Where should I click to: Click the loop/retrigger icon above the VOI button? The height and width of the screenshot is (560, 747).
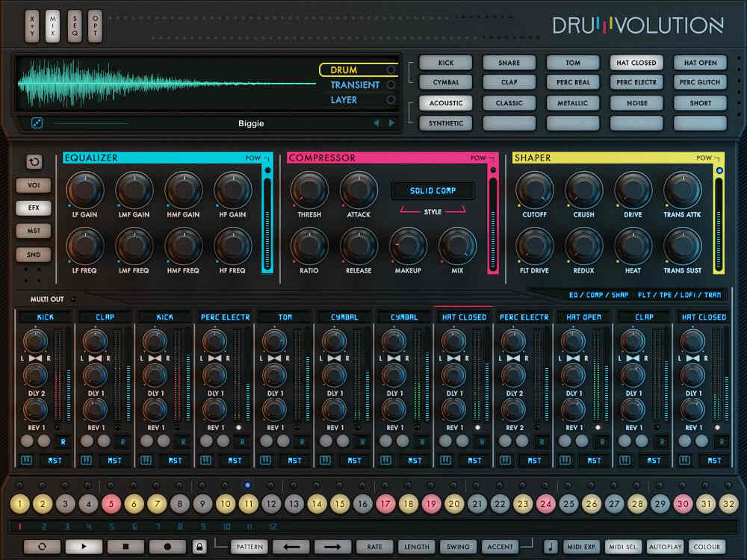[x=33, y=162]
